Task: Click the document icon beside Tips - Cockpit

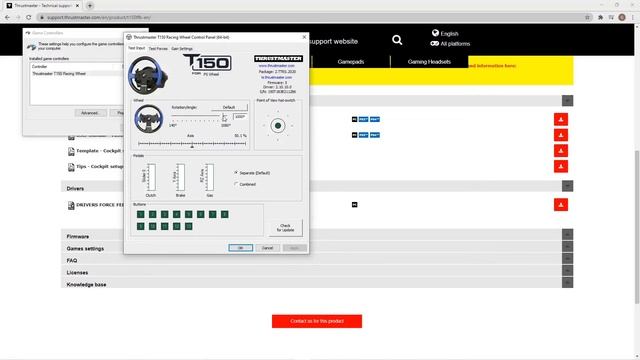Action: [71, 167]
